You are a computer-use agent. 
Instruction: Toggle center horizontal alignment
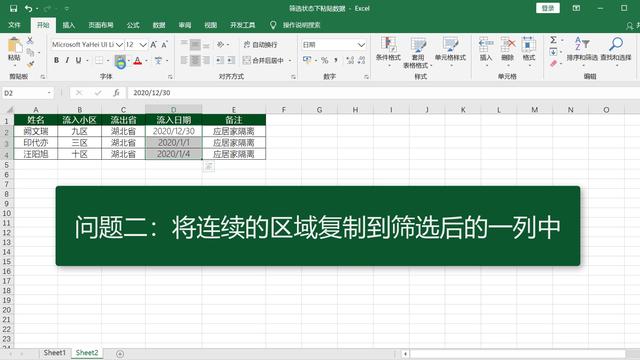(x=195, y=60)
